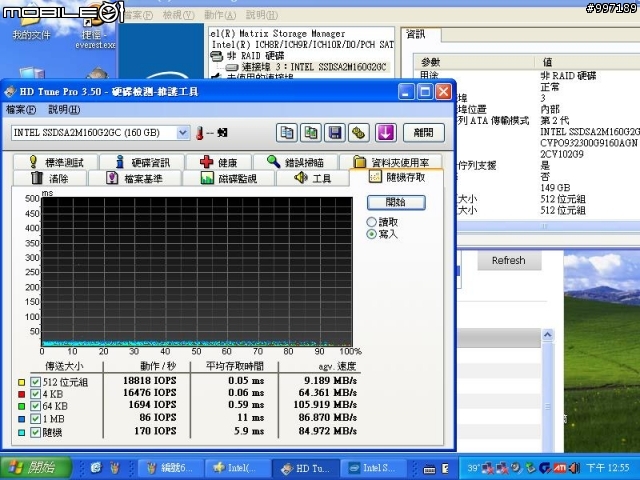Open the 動作(A) menu in Matrix Storage
Image resolution: width=640 pixels, height=480 pixels.
click(x=220, y=15)
